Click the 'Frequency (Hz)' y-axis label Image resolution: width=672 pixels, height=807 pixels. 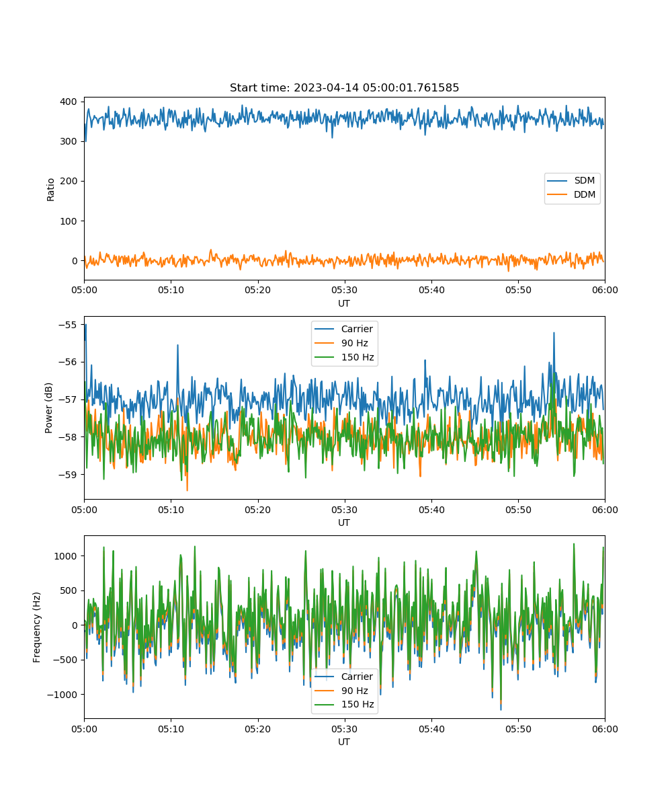point(37,627)
